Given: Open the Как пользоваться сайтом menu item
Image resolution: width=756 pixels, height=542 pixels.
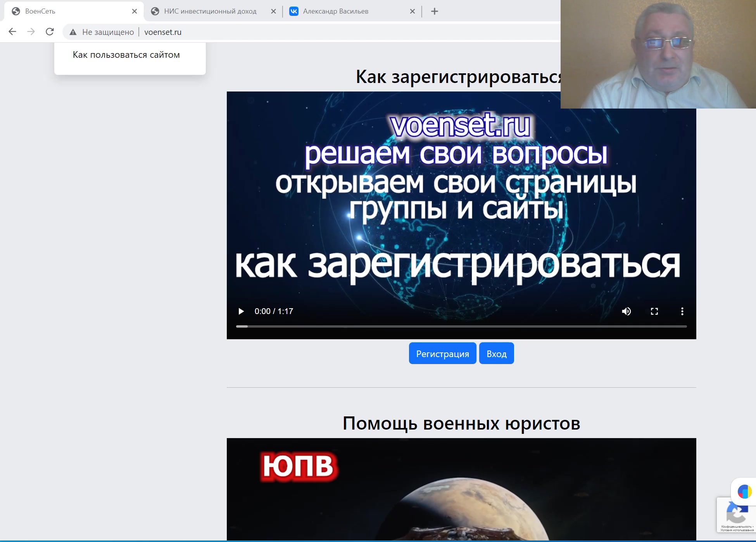Looking at the screenshot, I should click(x=126, y=55).
